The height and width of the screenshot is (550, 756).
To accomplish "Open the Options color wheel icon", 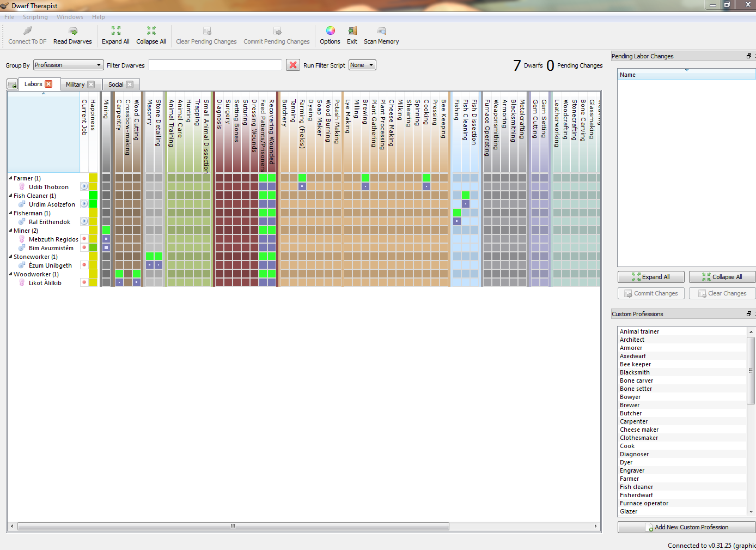I will pyautogui.click(x=330, y=35).
